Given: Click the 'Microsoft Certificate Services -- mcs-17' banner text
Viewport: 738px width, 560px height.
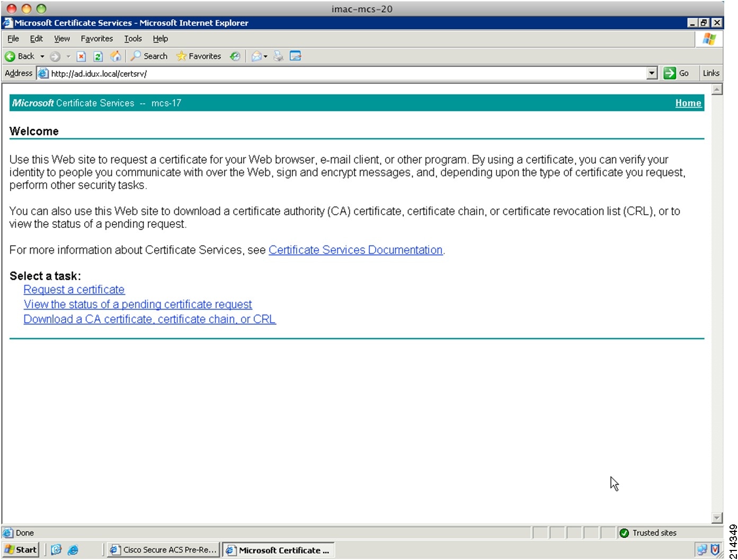Looking at the screenshot, I should point(96,103).
